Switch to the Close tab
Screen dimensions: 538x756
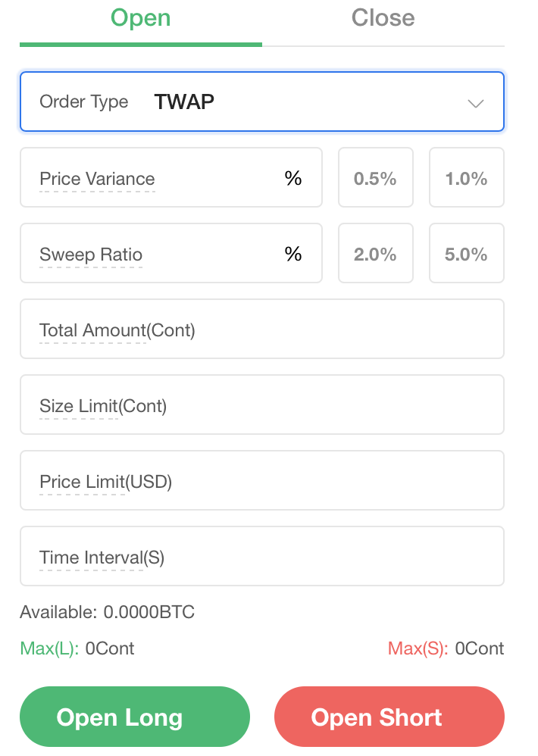pyautogui.click(x=383, y=18)
